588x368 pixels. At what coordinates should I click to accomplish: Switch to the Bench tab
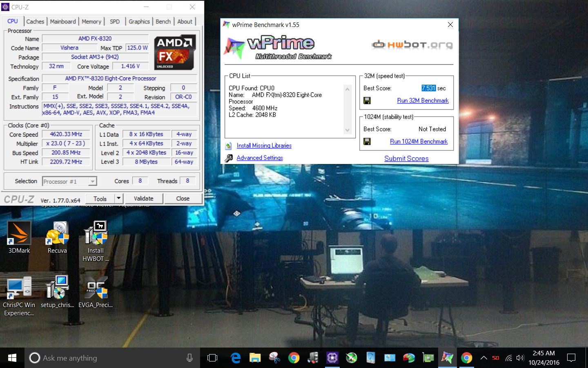[x=163, y=22]
